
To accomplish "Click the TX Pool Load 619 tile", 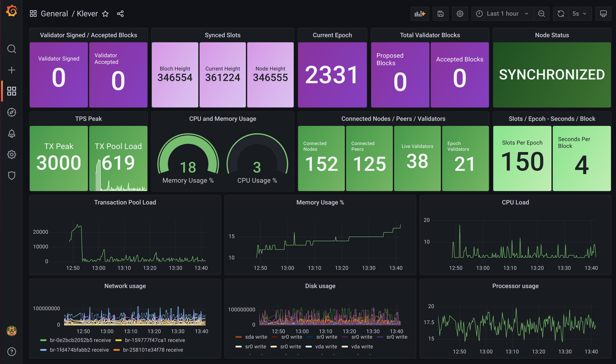I will click(118, 158).
